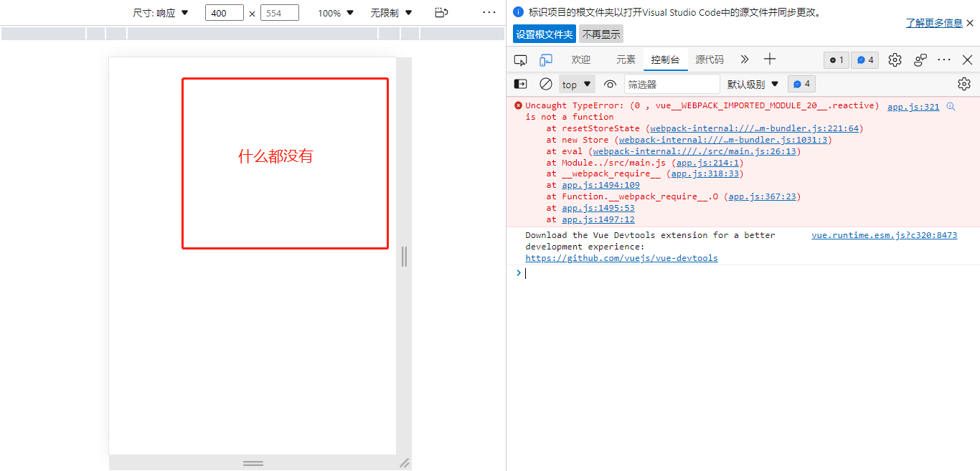Search this error message online via magnifier

click(951, 107)
